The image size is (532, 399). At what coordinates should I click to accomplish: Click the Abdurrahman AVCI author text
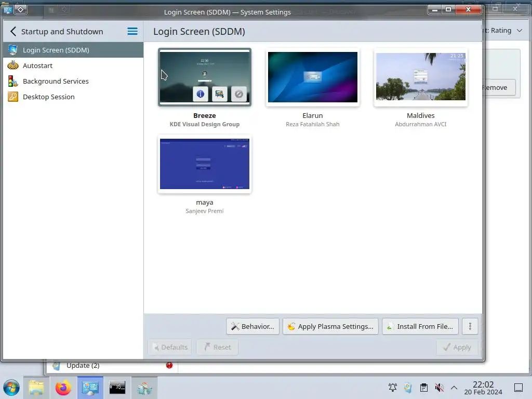(x=421, y=124)
